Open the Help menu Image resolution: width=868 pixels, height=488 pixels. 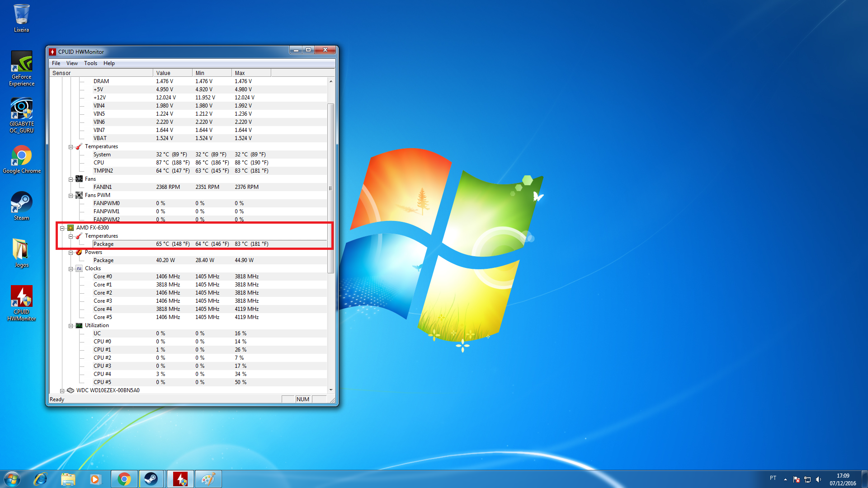pos(109,63)
